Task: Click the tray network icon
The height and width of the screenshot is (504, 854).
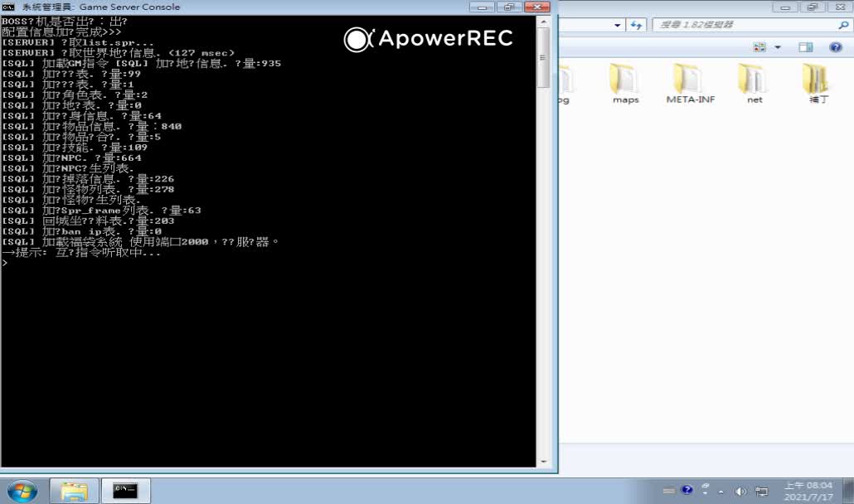Action: point(761,492)
